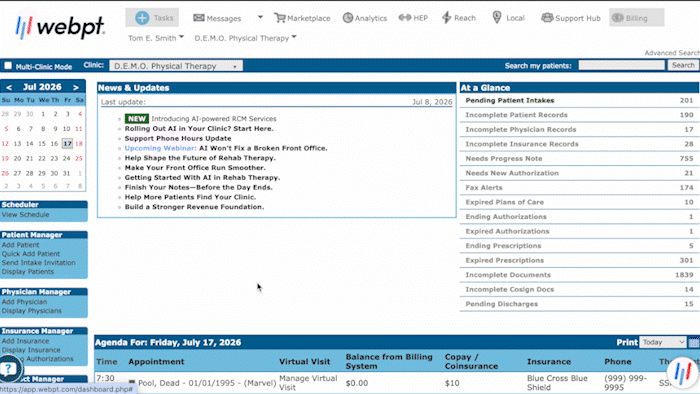Open Incomplete Documents row
This screenshot has height=394, width=700.
(579, 275)
